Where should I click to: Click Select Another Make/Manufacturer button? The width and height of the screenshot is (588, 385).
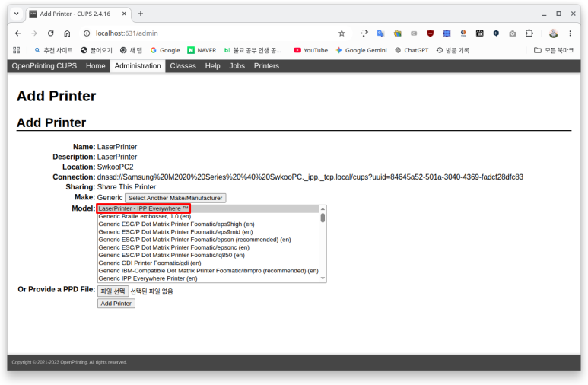pos(175,198)
